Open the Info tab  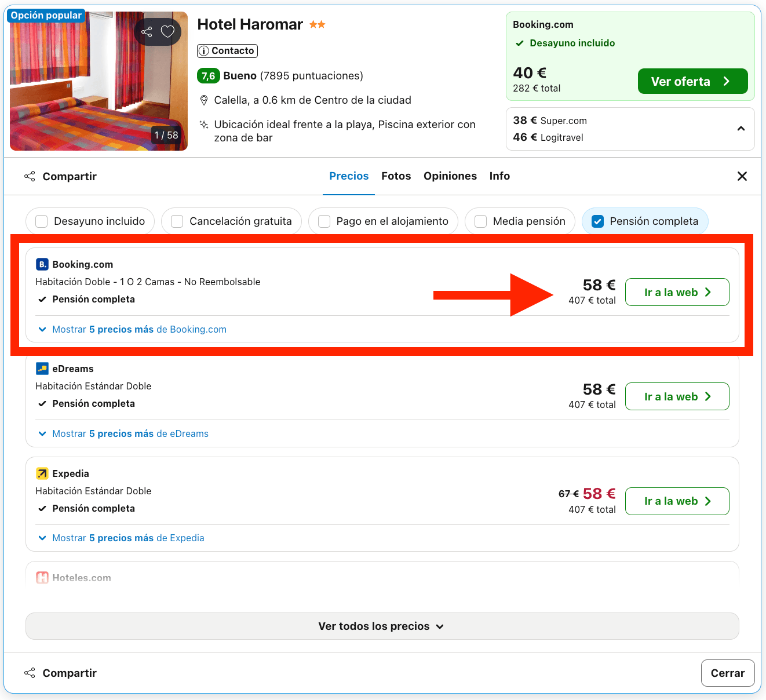[499, 176]
